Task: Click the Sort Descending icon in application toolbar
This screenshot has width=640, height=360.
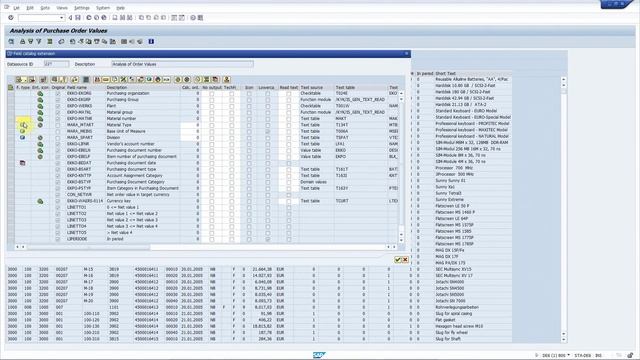Action: click(x=31, y=41)
